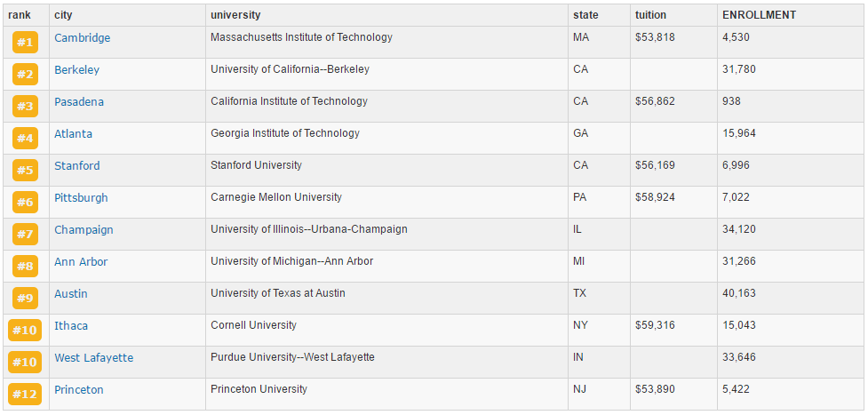Viewport: 868px width, 415px height.
Task: Click Purdue's #10 rank badge
Action: [25, 363]
